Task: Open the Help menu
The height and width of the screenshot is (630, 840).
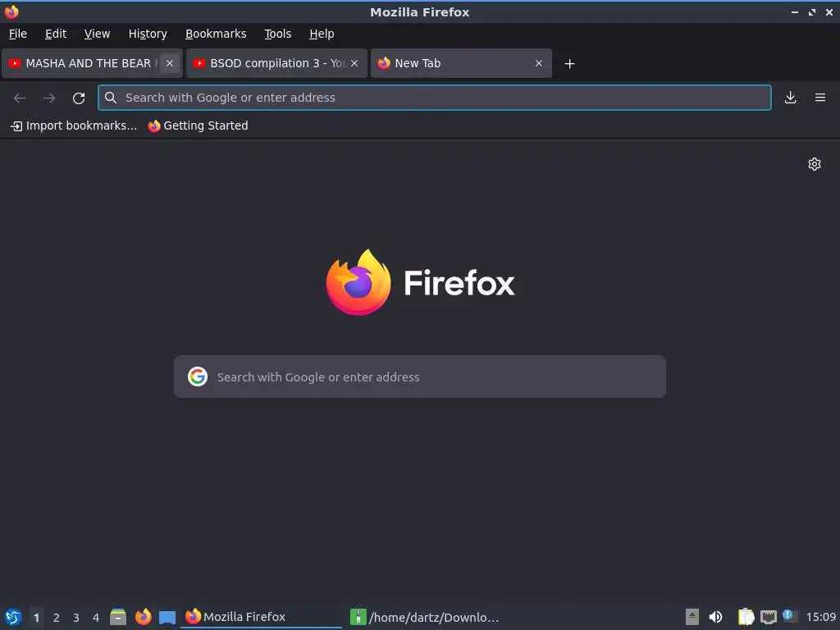Action: 322,34
